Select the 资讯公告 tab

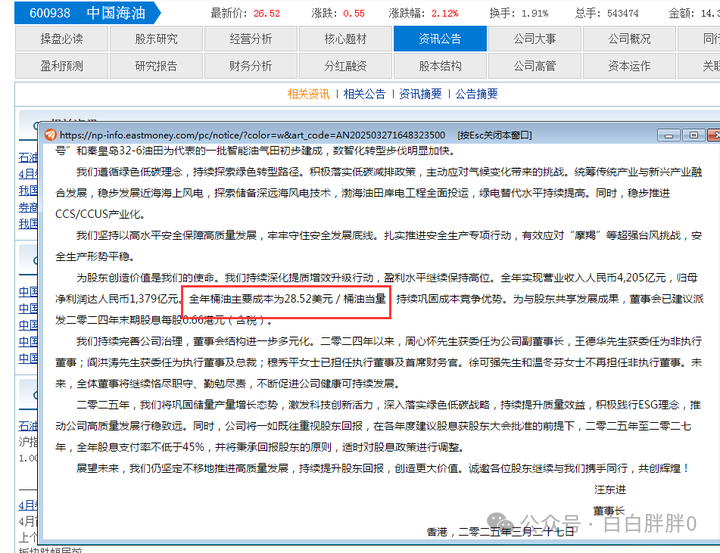click(x=440, y=39)
